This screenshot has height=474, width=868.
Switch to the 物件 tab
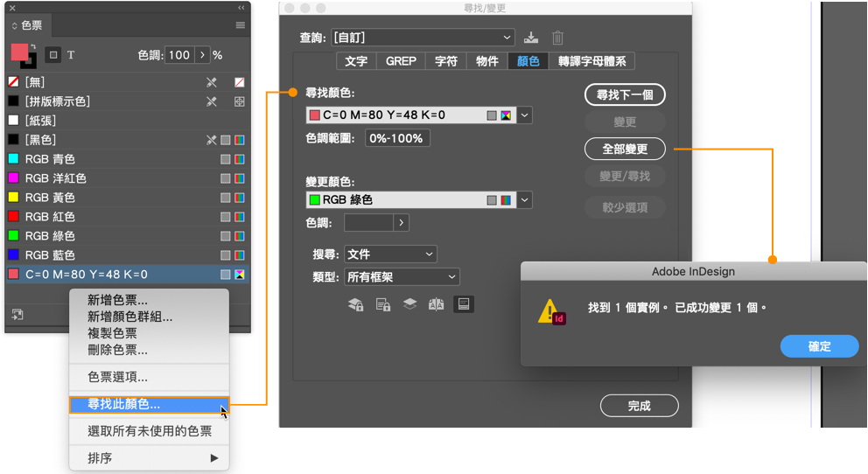(487, 61)
